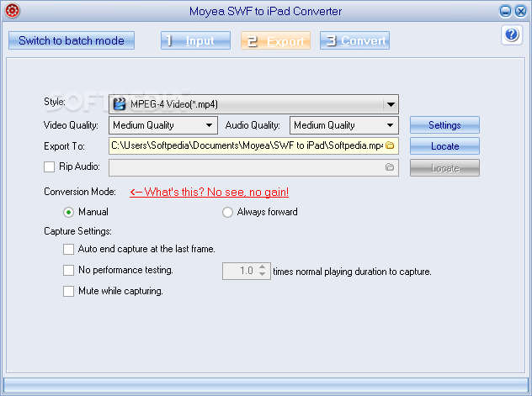The height and width of the screenshot is (396, 532).
Task: Enable Mute while capturing checkbox
Action: tap(68, 292)
